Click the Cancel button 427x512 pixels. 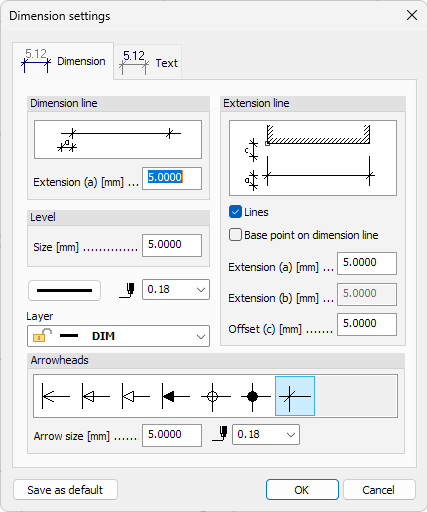(x=379, y=490)
